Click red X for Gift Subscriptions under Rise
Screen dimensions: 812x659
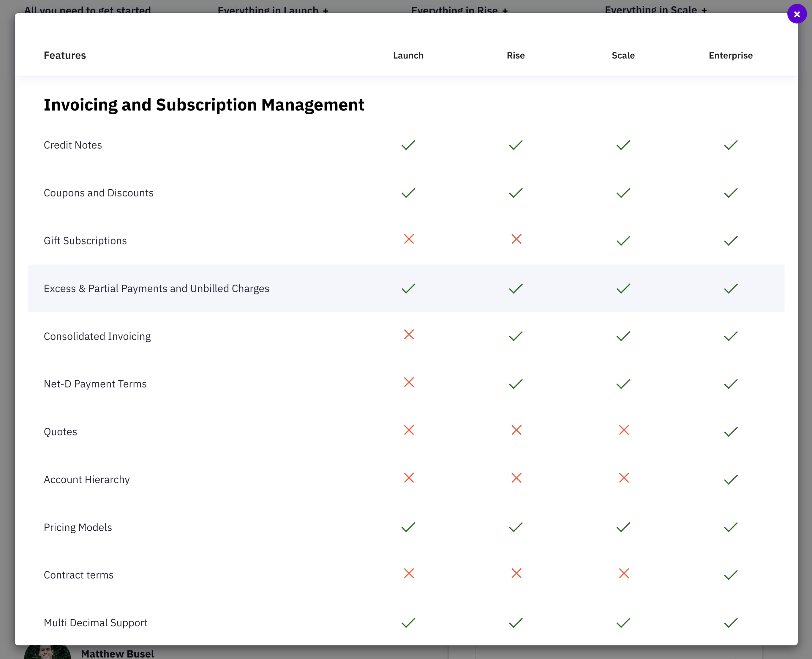pos(516,239)
